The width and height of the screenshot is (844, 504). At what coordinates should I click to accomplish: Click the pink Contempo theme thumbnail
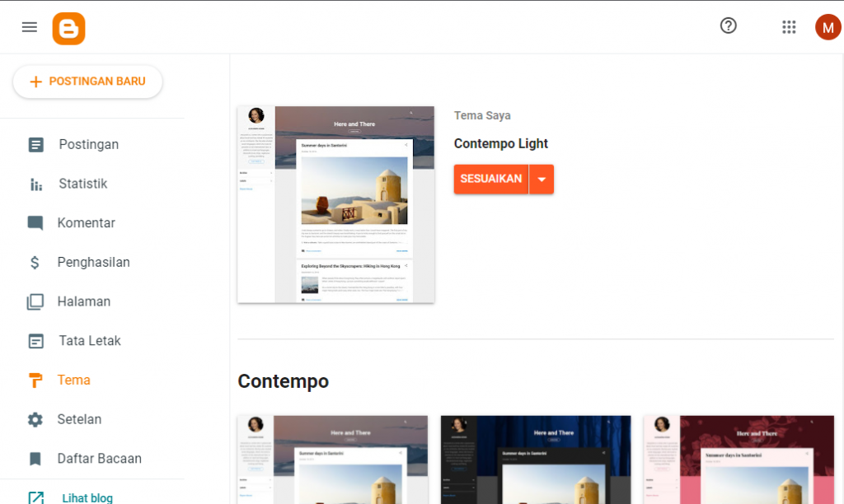(738, 457)
